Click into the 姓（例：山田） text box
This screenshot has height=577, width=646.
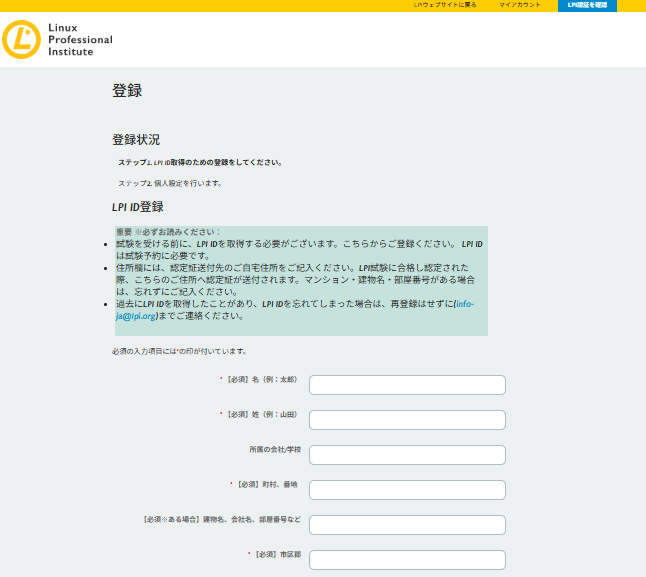point(407,420)
